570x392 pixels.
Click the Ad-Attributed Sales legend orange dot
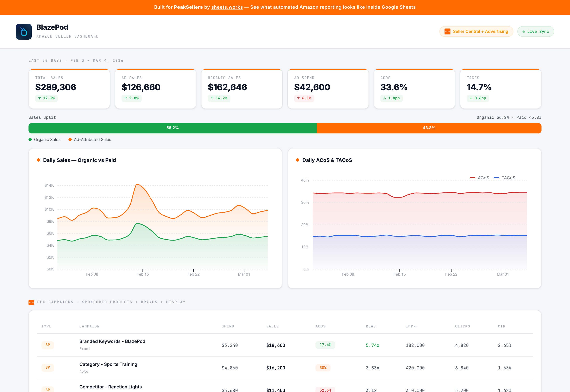click(x=70, y=140)
